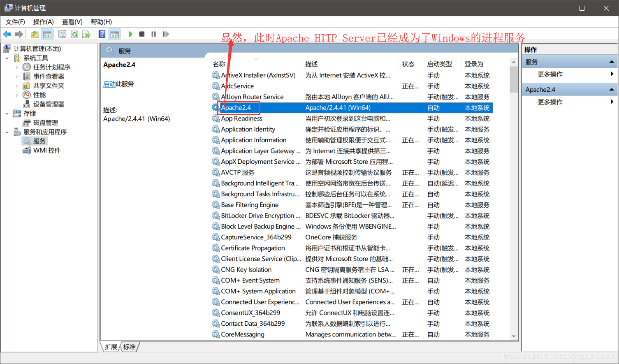
Task: Expand the 性能 tree node
Action: 17,95
